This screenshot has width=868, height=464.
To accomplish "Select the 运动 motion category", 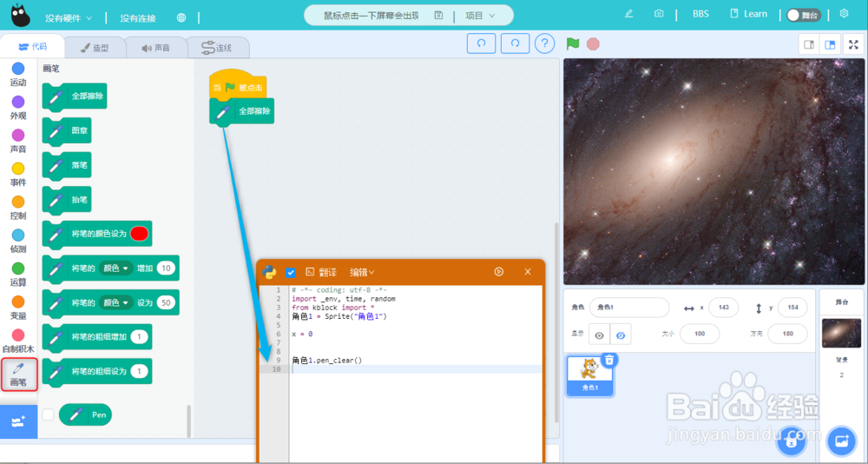I will point(18,75).
